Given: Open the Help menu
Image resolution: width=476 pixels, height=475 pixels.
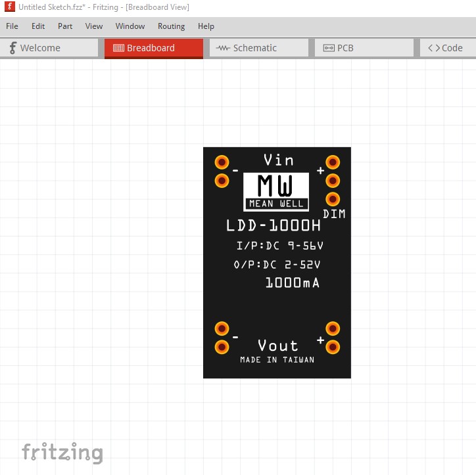Looking at the screenshot, I should (x=206, y=26).
